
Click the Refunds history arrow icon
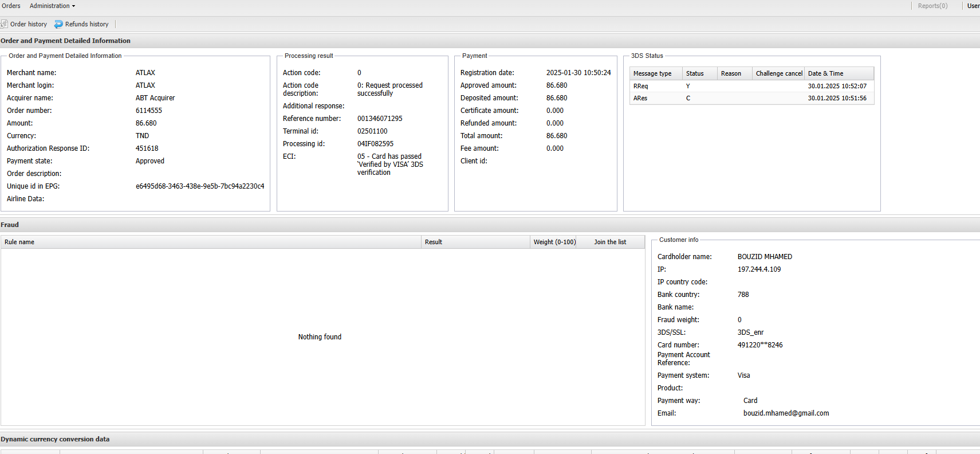coord(58,24)
